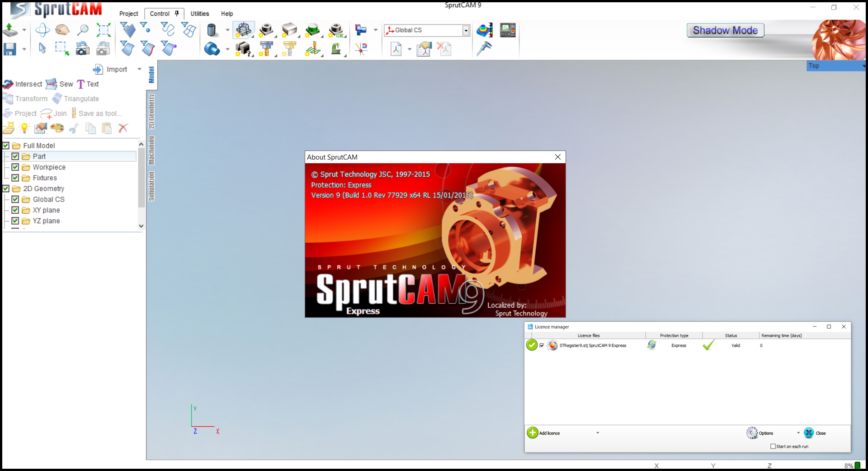
Task: Open the color palette icon
Action: 57,128
